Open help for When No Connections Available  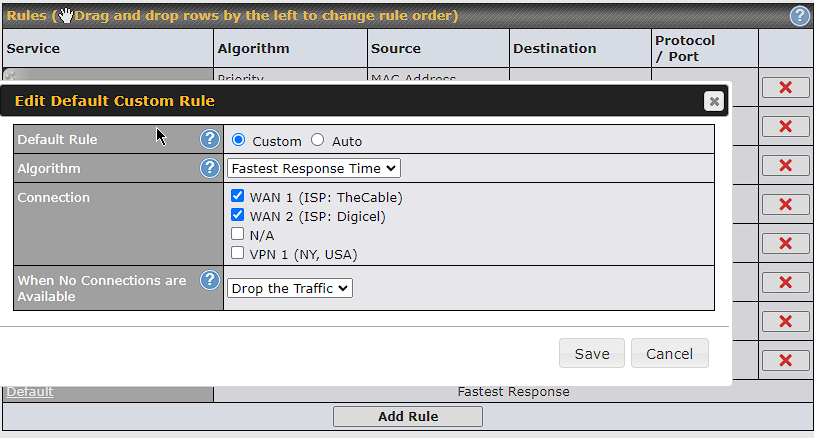tap(210, 280)
